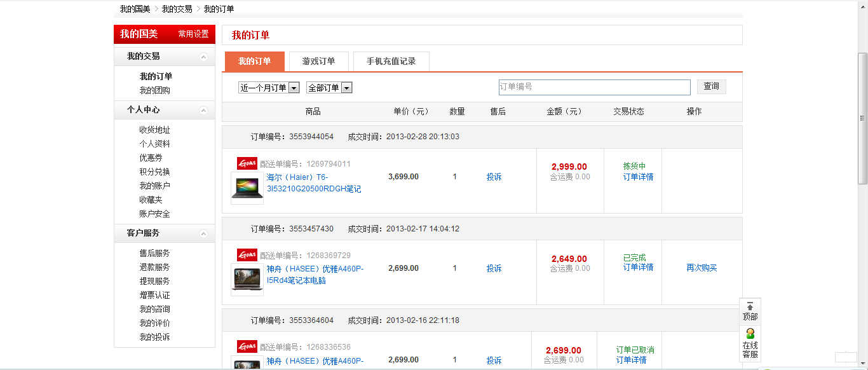Click delivery number 1269794011
This screenshot has width=868, height=370.
pyautogui.click(x=329, y=163)
